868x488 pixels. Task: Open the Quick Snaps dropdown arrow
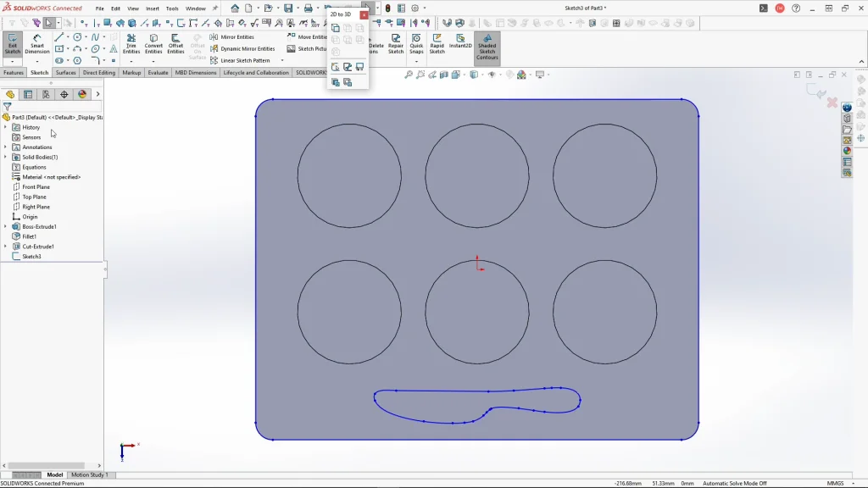pyautogui.click(x=416, y=61)
